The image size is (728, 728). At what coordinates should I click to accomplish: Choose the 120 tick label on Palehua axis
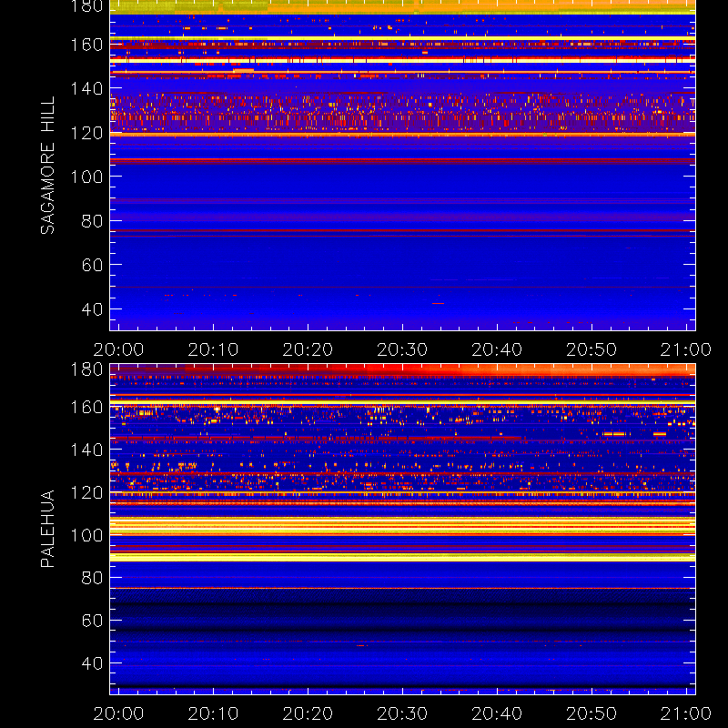pos(86,492)
